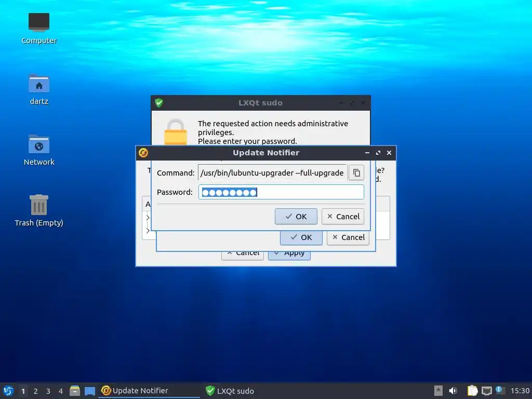Image resolution: width=532 pixels, height=399 pixels.
Task: Click OK in the dialog behind the password prompt
Action: [301, 237]
